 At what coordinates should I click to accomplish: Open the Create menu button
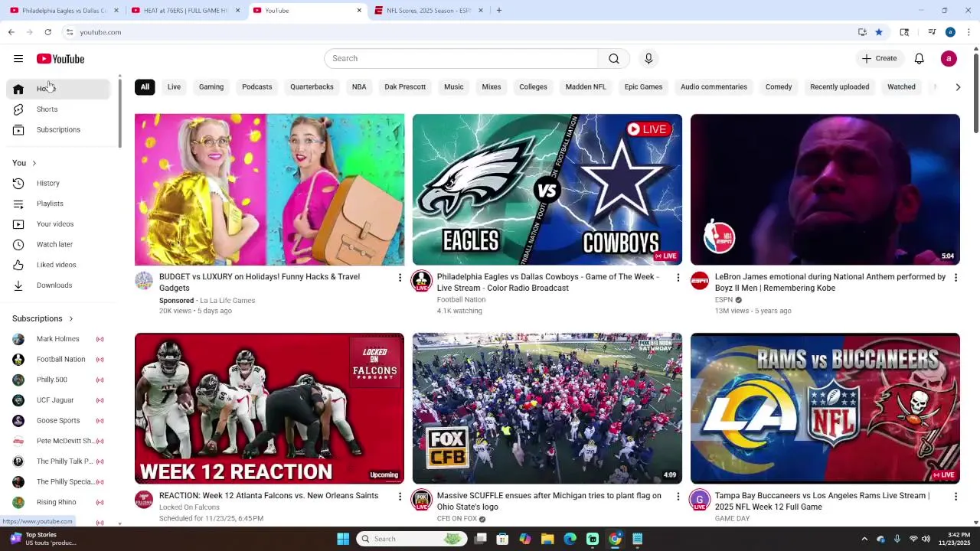click(879, 59)
